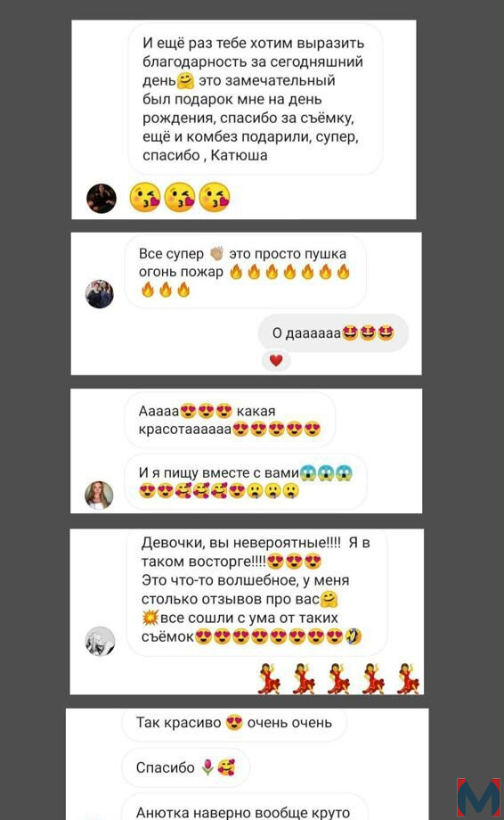Click the birthday thanks message signed Катюша
The width and height of the screenshot is (504, 820).
pyautogui.click(x=256, y=99)
